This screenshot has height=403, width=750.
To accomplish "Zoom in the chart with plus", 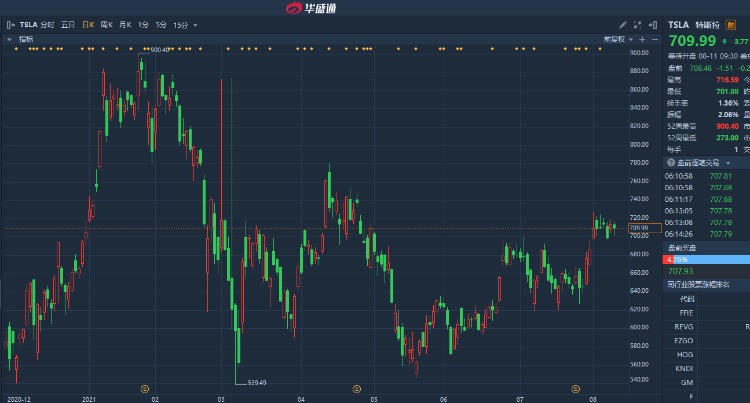I will pos(642,39).
